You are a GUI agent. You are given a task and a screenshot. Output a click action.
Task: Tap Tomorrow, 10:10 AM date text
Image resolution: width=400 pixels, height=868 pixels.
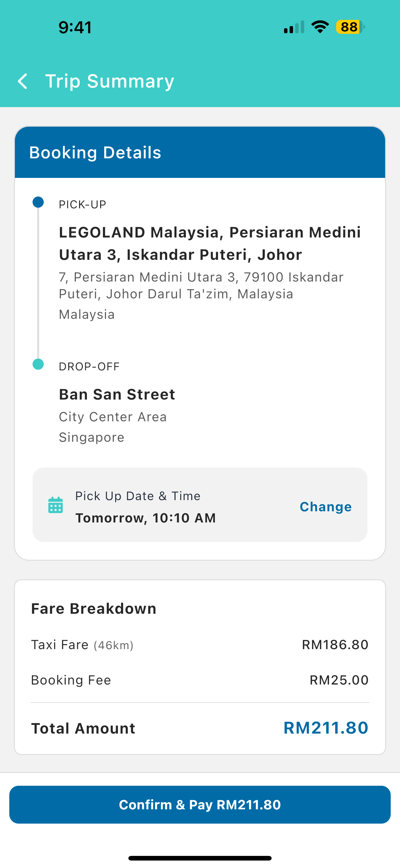tap(145, 518)
